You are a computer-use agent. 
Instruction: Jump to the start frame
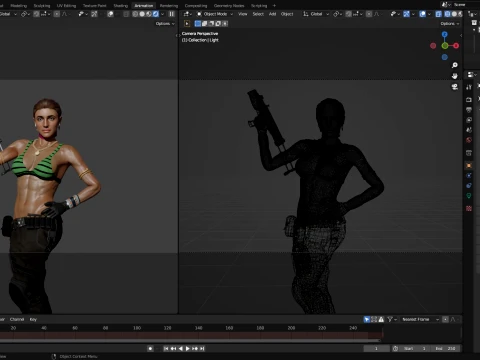pos(166,348)
